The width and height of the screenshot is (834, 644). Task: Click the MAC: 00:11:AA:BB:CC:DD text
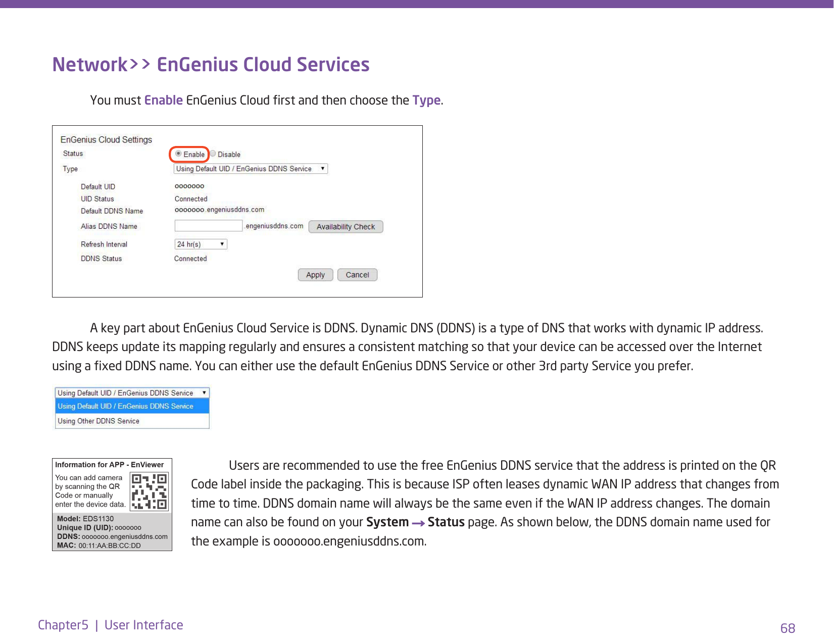99,546
